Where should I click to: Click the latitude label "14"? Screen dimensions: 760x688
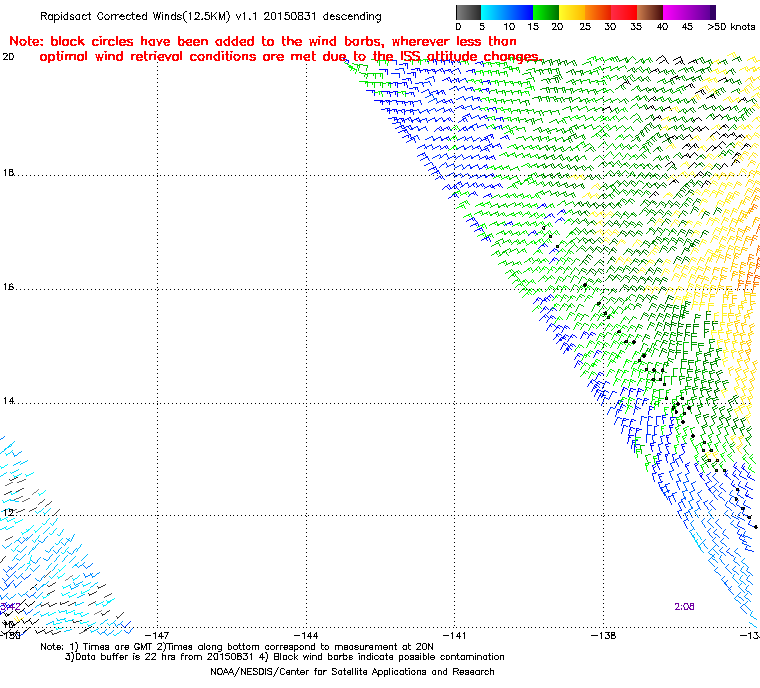coord(8,401)
